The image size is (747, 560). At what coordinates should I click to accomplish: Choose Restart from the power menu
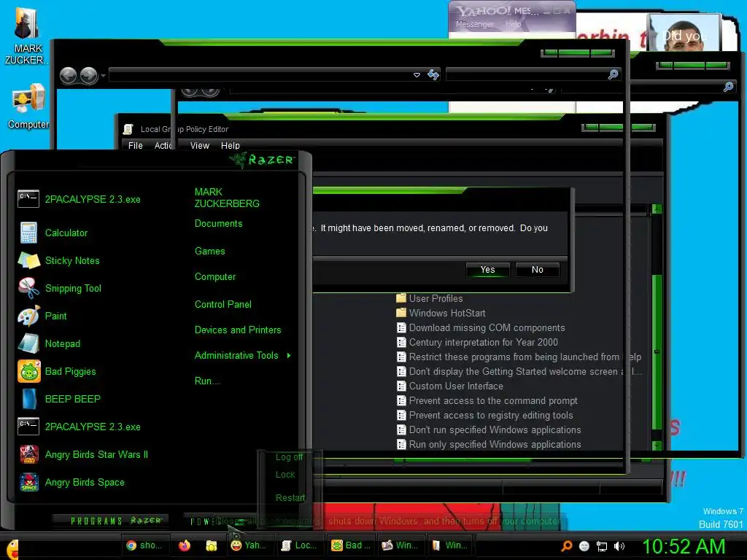290,497
